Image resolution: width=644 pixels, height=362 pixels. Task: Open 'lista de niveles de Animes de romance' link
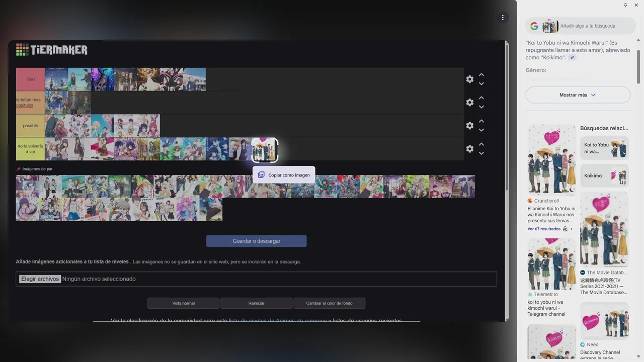(277, 320)
